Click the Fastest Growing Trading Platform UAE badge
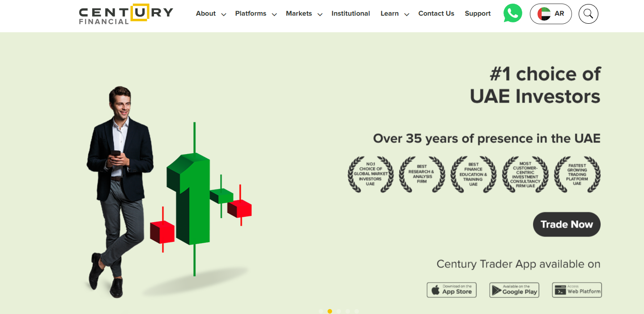The width and height of the screenshot is (644, 314). click(x=577, y=174)
